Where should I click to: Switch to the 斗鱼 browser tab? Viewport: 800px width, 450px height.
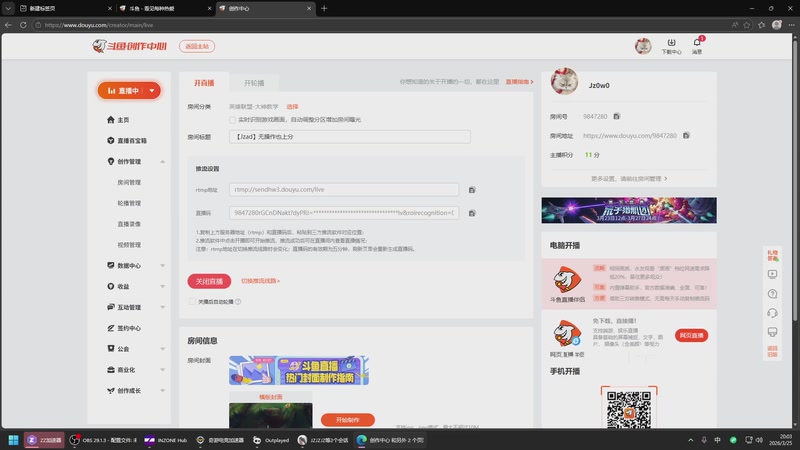[x=165, y=8]
